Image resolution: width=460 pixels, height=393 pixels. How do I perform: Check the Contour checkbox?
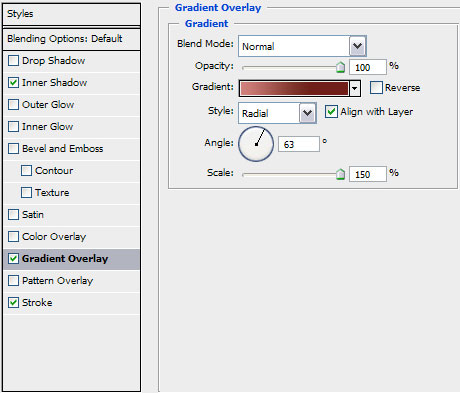[x=26, y=171]
